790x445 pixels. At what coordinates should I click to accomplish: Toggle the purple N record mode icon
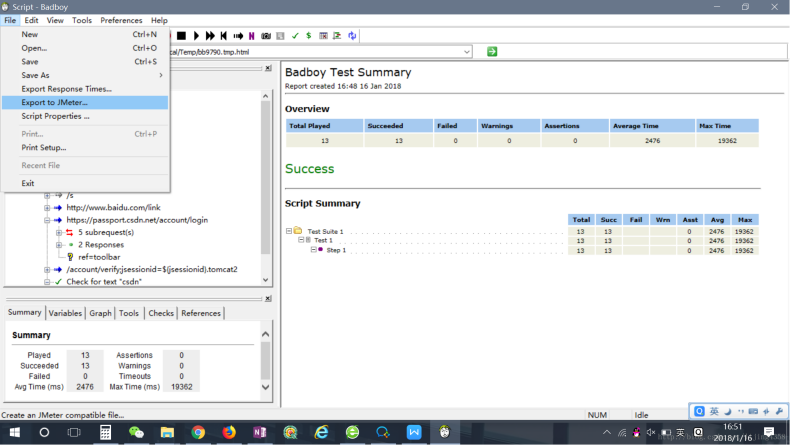click(252, 36)
